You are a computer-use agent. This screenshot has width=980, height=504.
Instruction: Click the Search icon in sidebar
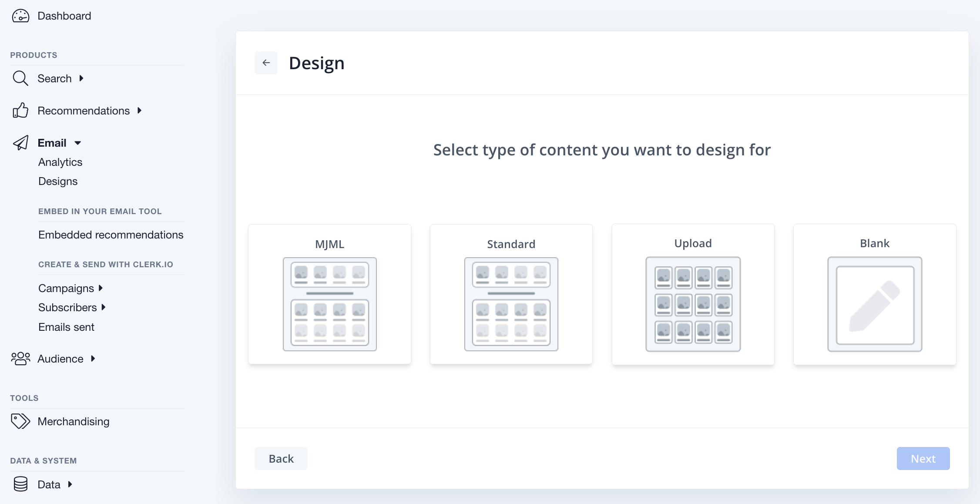[20, 78]
